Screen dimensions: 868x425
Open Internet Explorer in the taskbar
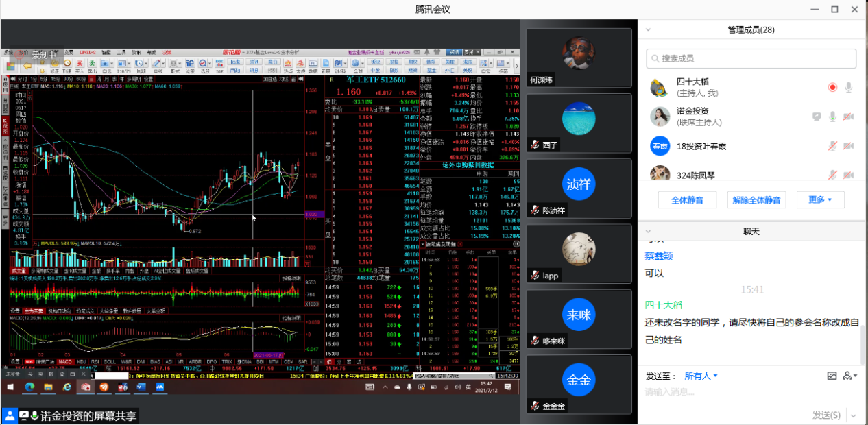coord(67,387)
